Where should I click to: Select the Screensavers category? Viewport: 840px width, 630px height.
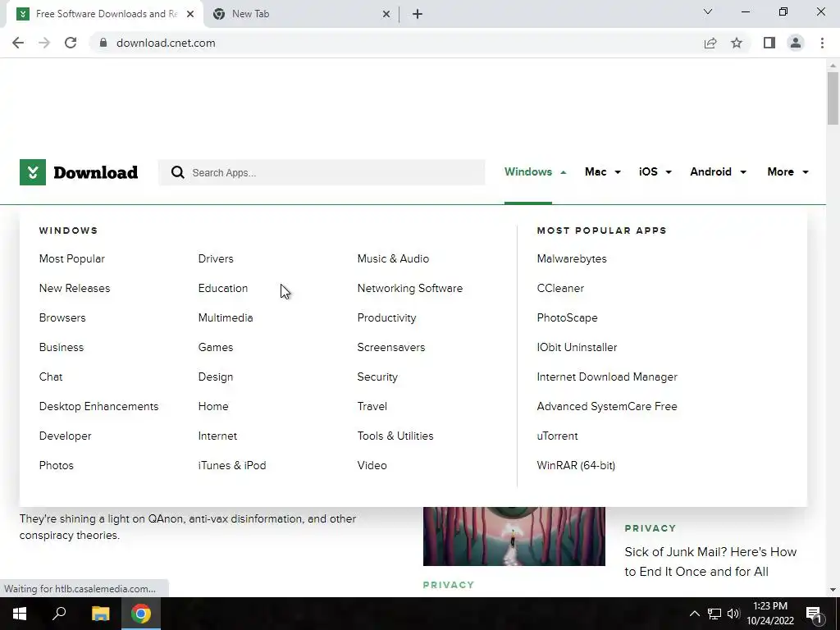click(x=391, y=347)
